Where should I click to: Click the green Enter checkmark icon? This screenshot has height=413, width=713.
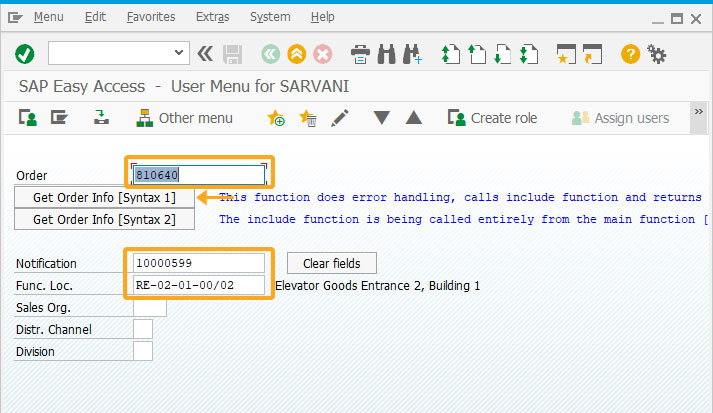25,54
